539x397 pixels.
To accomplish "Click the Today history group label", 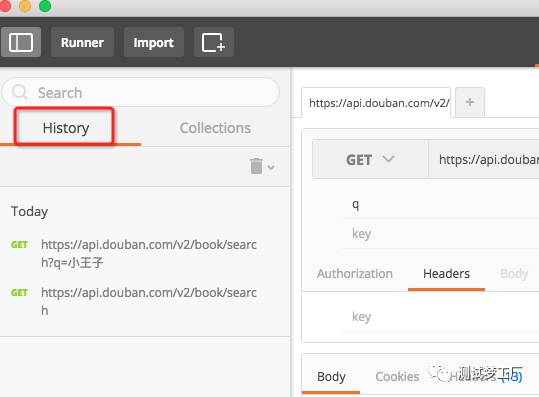I will [30, 211].
